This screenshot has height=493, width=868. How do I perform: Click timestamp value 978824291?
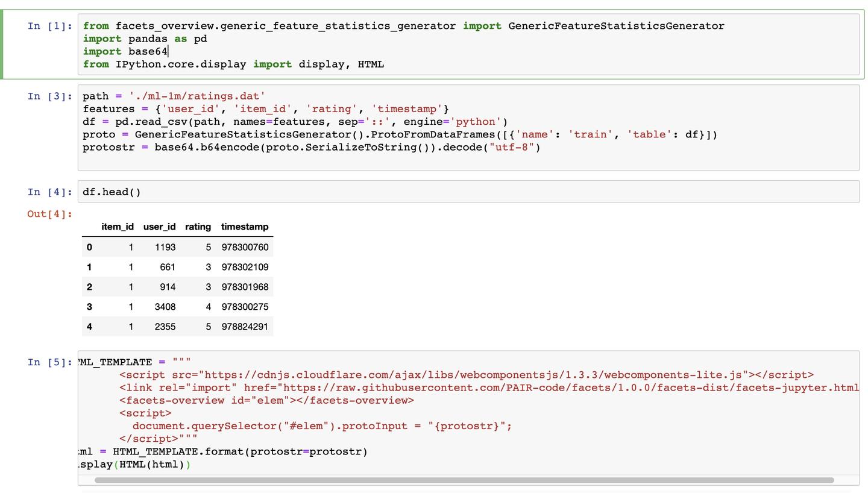(x=245, y=327)
